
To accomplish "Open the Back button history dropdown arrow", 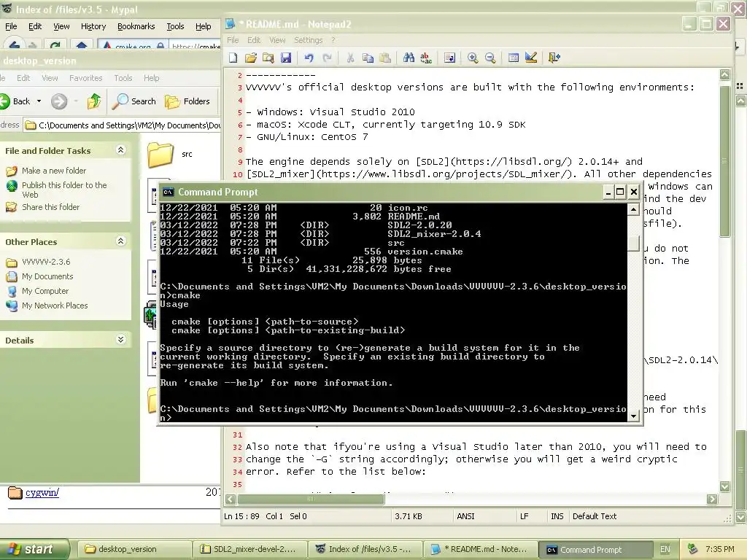I will tap(39, 101).
